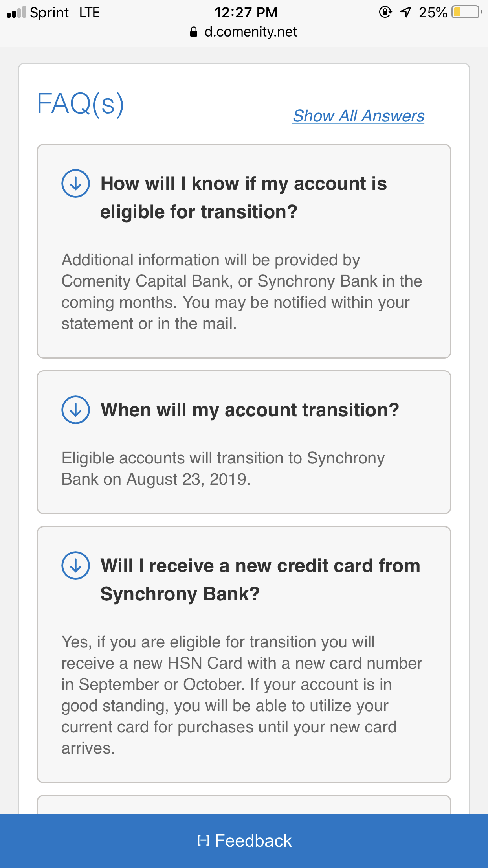Tap the d.comenity.net address text

coord(251,32)
